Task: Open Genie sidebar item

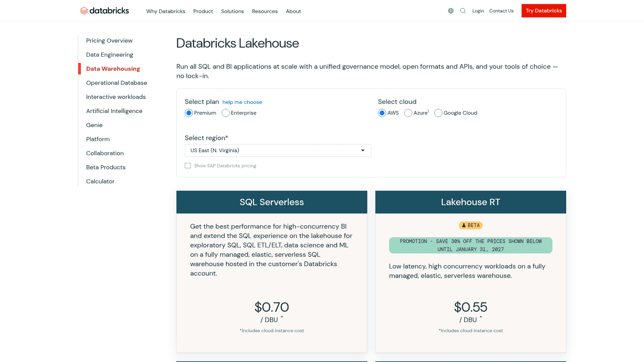Action: pyautogui.click(x=94, y=125)
